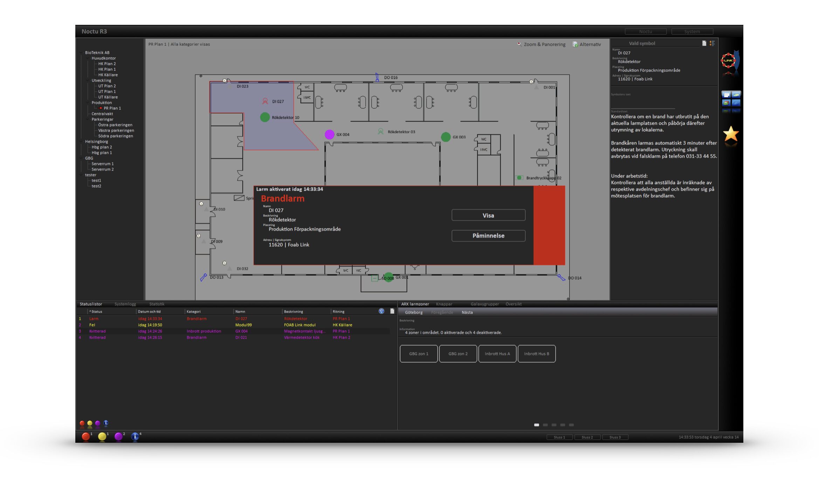Screen dimensions: 819x504
Task: Click the gold star favorites icon
Action: pos(731,134)
